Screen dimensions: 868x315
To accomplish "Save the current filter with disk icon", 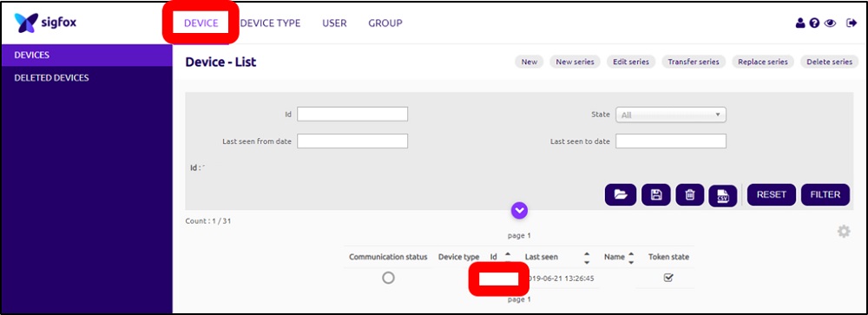I will 656,195.
